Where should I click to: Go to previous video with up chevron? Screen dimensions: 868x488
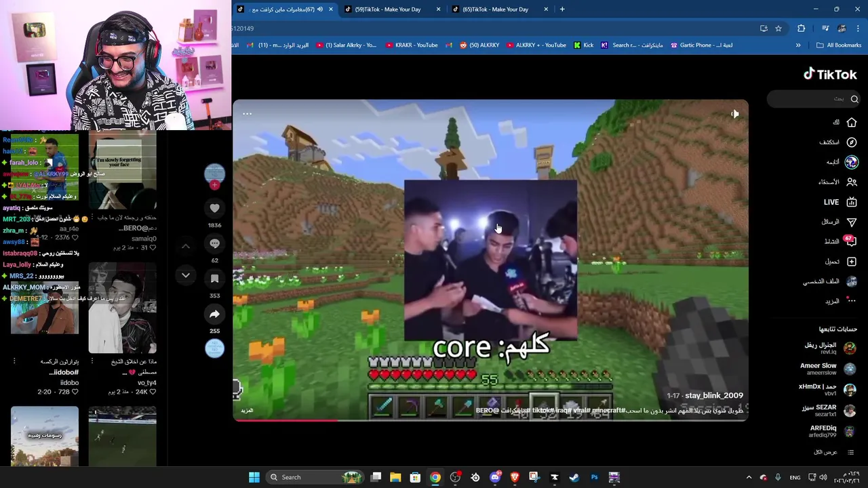click(x=185, y=246)
